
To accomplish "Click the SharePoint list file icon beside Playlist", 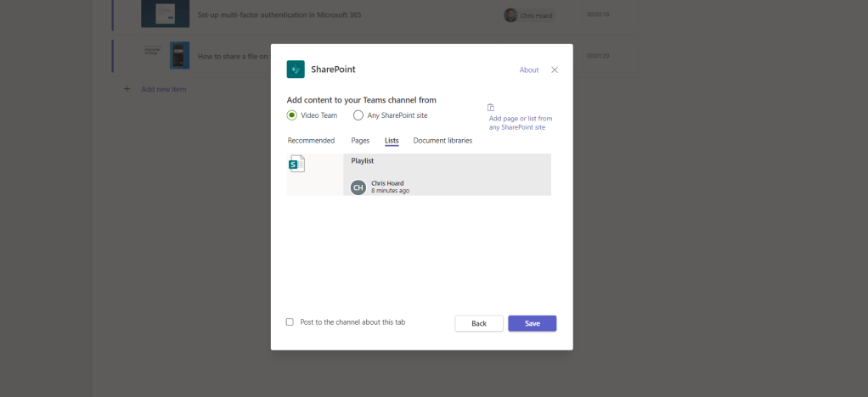I will coord(297,165).
